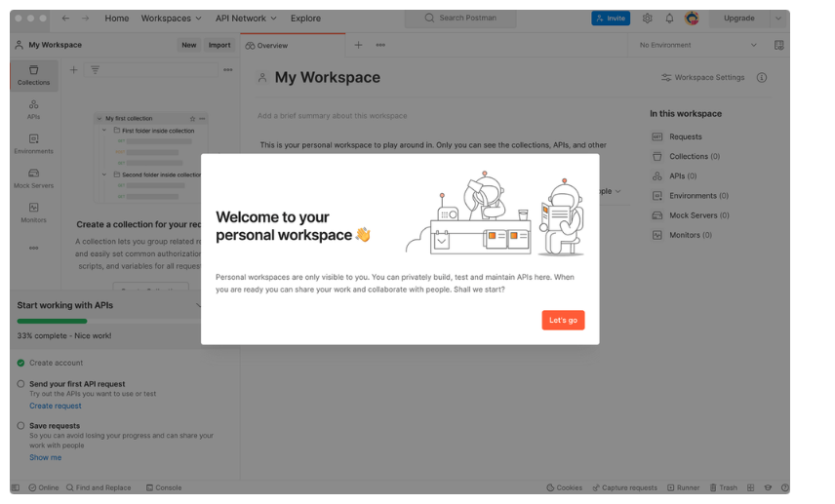This screenshot has width=835, height=504.
Task: Open the Mock Servers sidebar tab
Action: click(x=33, y=178)
